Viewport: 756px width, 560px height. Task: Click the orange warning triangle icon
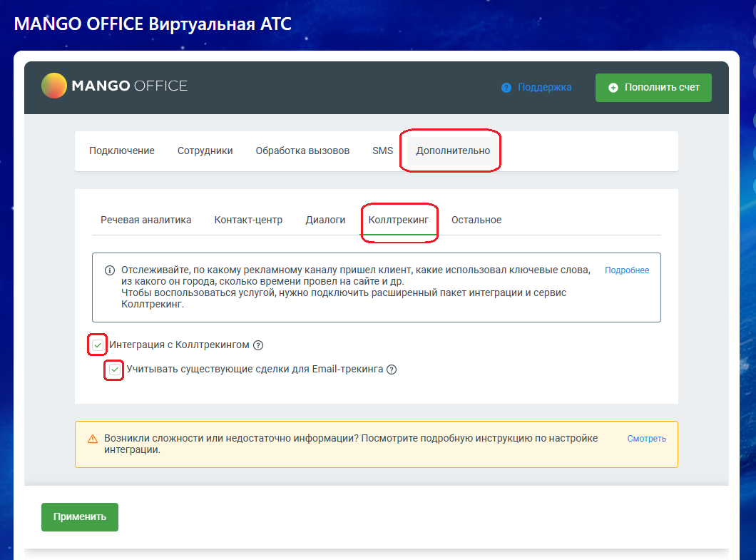(x=93, y=439)
